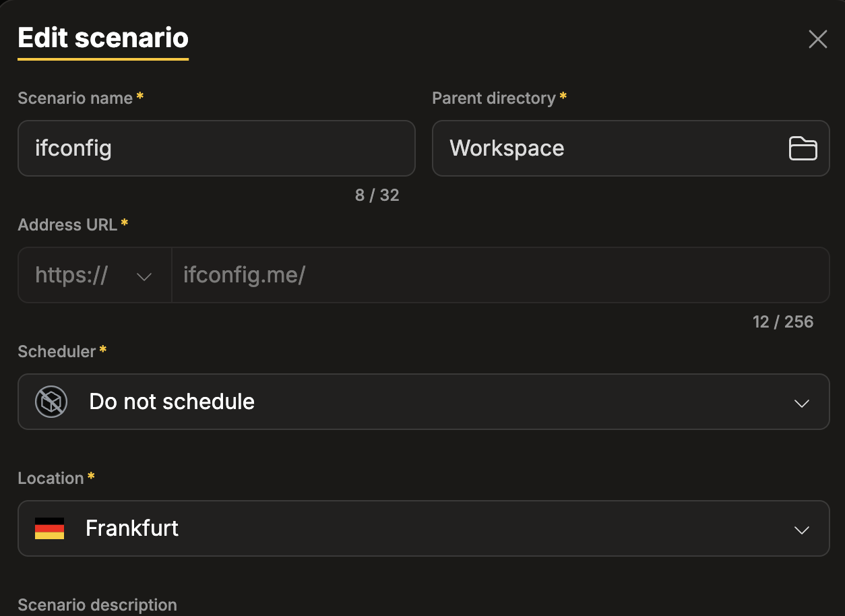The width and height of the screenshot is (845, 616).
Task: Click the Do not schedule crossed-box icon
Action: pos(51,402)
